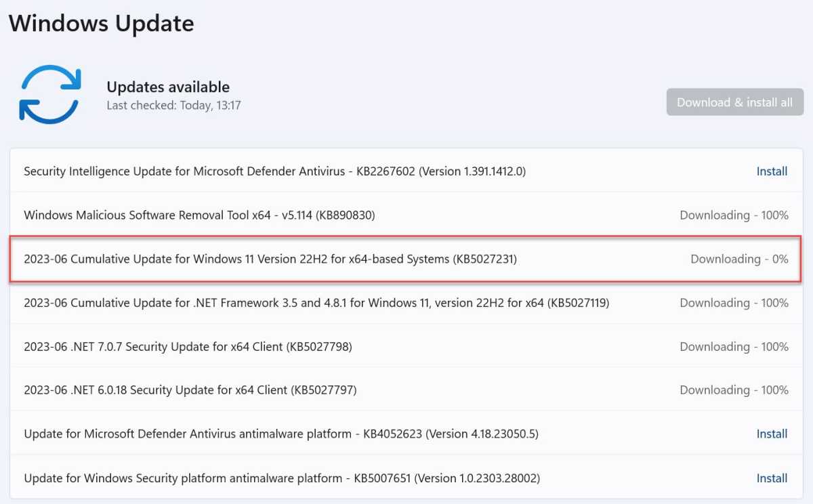Click Downloading - 100% status for KB890830
The image size is (813, 504).
point(734,215)
